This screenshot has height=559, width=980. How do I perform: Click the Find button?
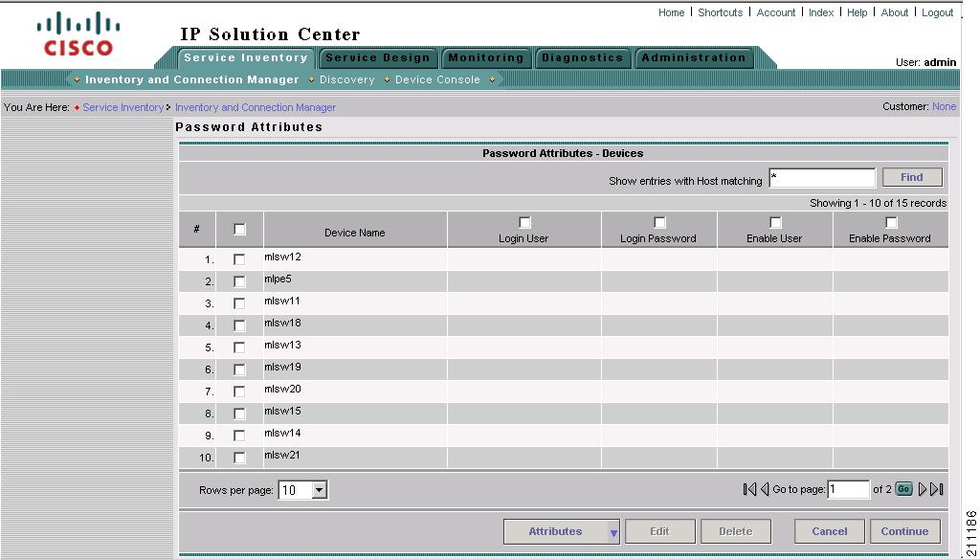(x=912, y=178)
